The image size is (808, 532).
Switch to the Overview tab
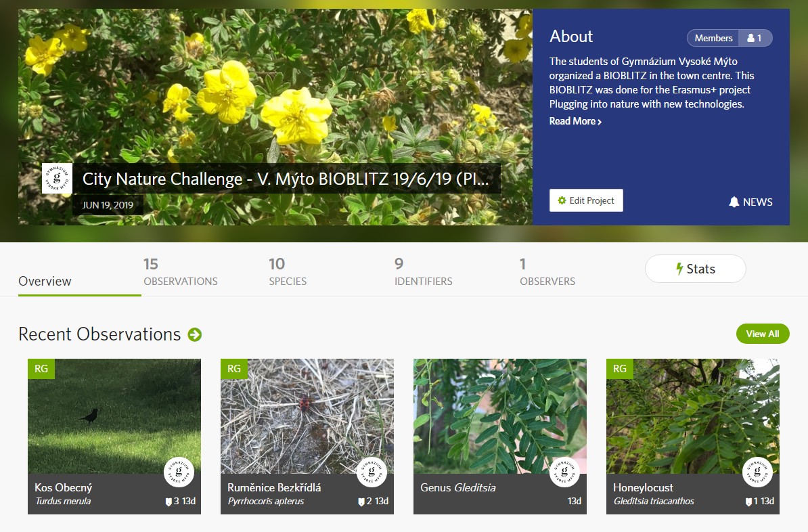coord(45,281)
